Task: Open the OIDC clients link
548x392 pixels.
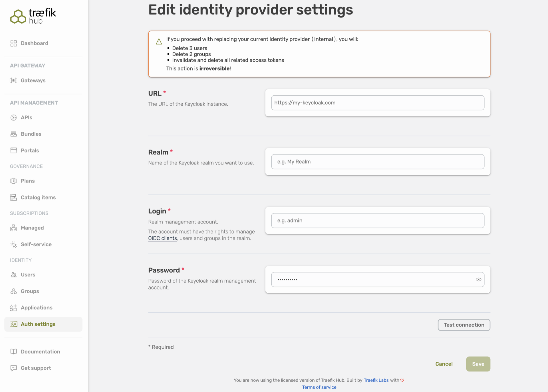Action: pyautogui.click(x=162, y=238)
